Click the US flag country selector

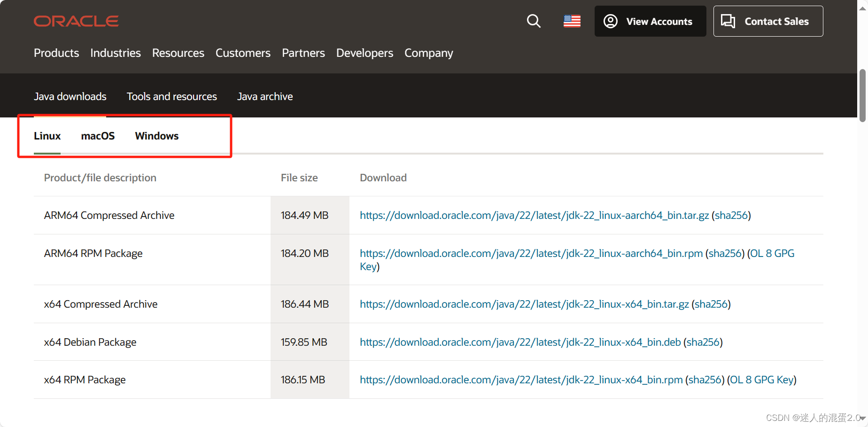[572, 21]
